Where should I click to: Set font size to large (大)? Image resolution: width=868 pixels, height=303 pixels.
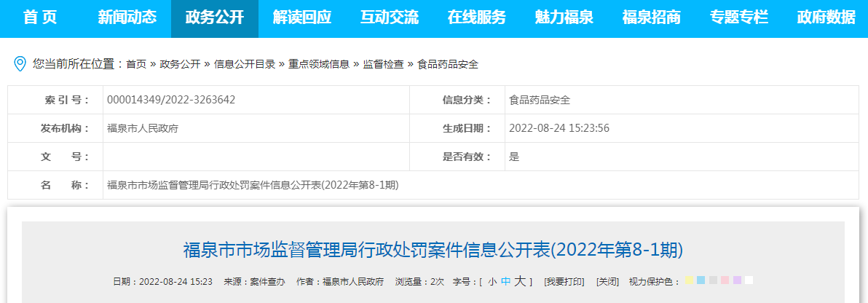click(x=520, y=282)
